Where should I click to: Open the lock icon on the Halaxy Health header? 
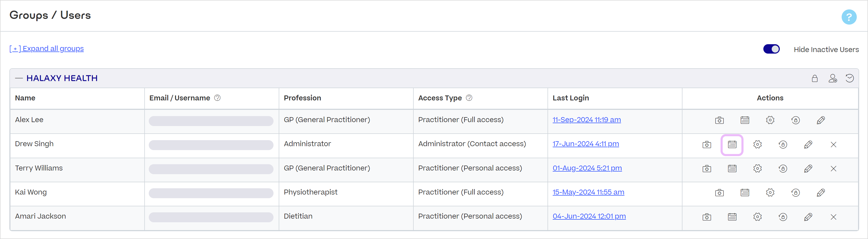[x=815, y=78]
